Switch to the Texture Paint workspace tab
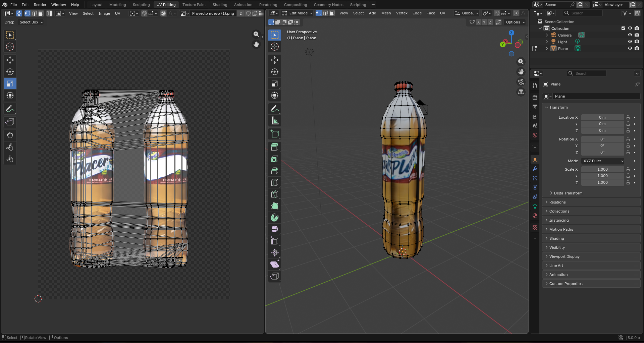The image size is (644, 343). point(194,5)
